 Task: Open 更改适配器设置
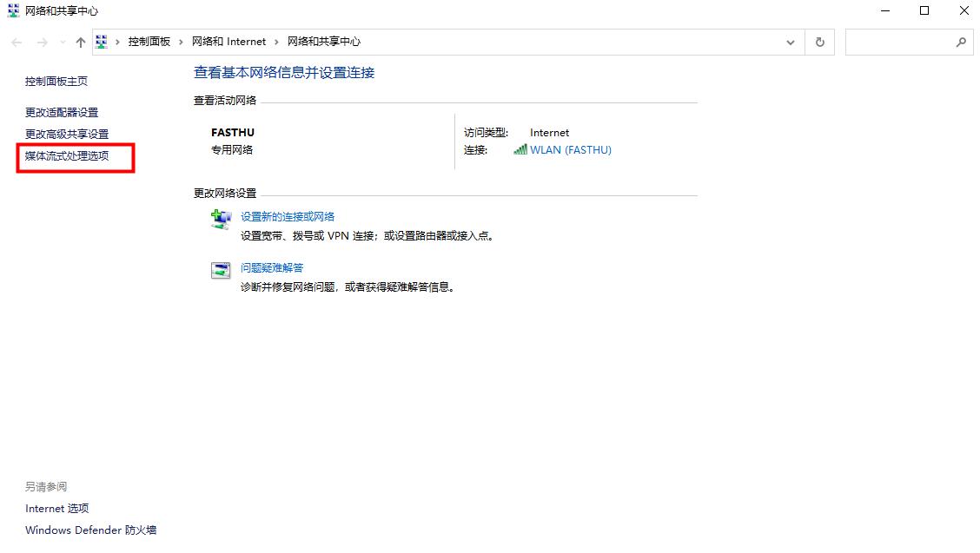pyautogui.click(x=61, y=112)
